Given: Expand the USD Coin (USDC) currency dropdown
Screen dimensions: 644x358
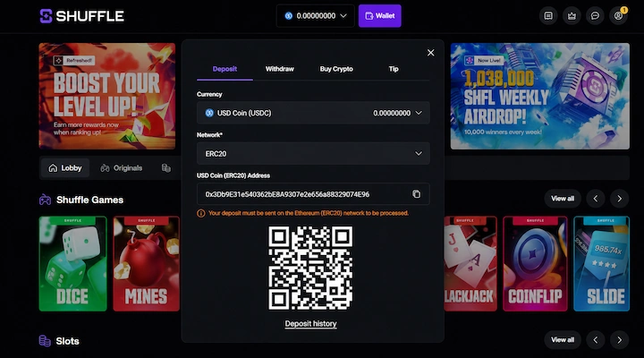Looking at the screenshot, I should tap(313, 113).
